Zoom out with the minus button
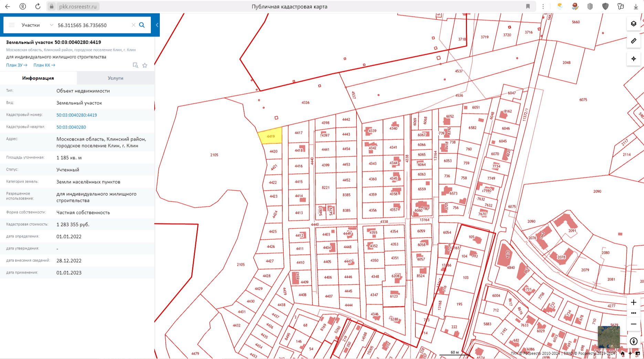Screen dimensions: 644x359 633,324
